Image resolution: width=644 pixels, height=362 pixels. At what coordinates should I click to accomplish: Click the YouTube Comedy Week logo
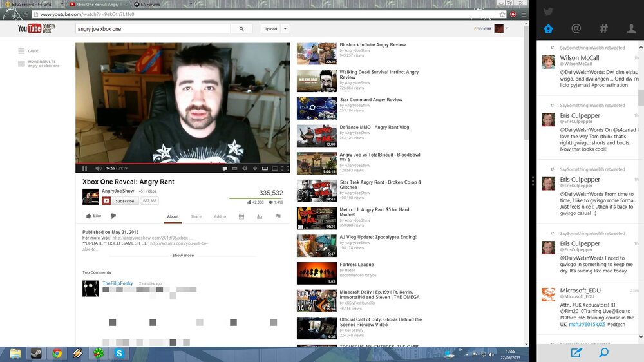[36, 29]
